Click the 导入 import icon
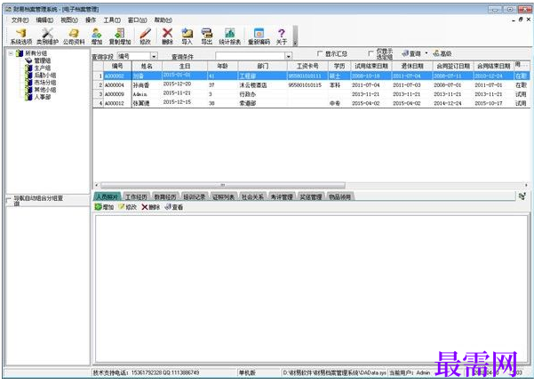 point(187,36)
